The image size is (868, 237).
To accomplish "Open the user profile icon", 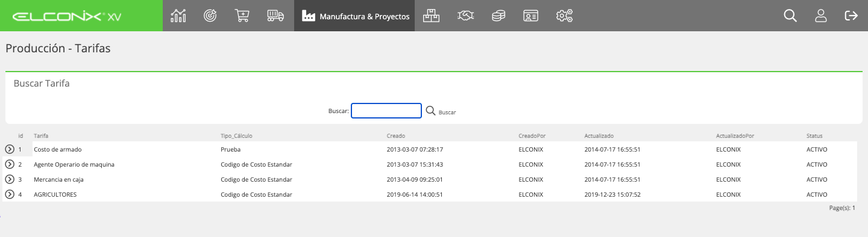I will [820, 16].
